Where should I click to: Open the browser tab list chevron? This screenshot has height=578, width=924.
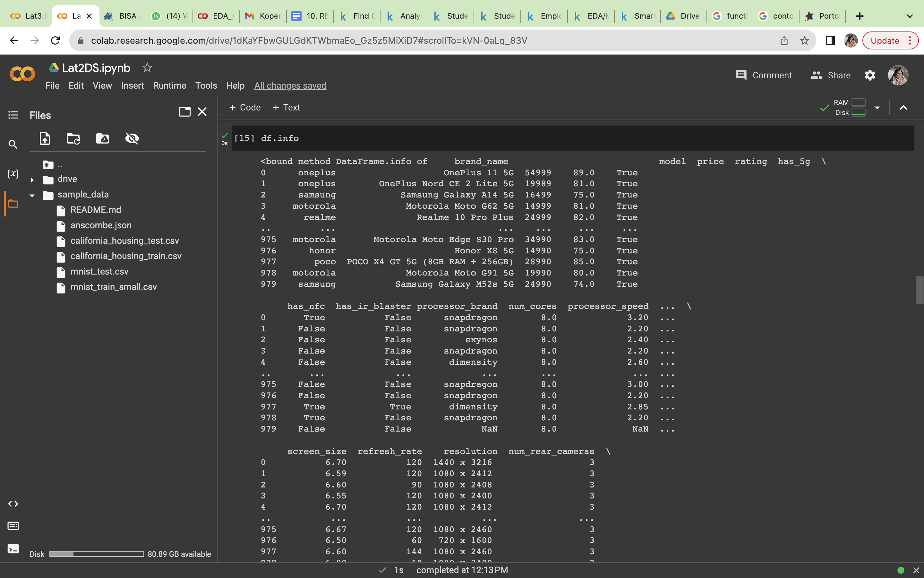[x=910, y=16]
